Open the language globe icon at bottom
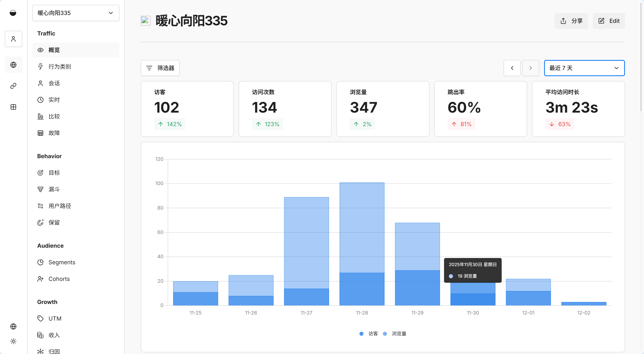The width and height of the screenshot is (644, 354). pyautogui.click(x=13, y=326)
